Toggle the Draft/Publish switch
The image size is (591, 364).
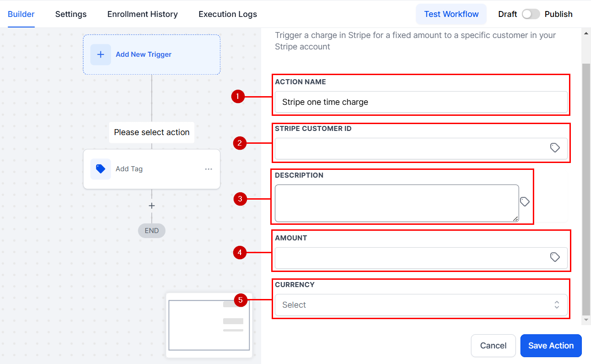coord(531,14)
